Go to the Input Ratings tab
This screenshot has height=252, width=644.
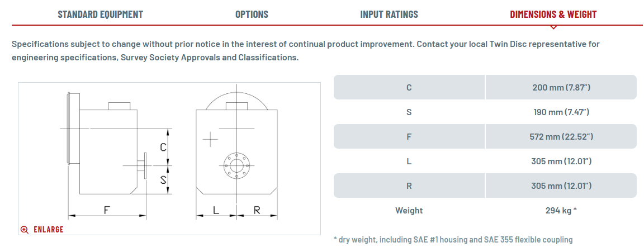click(389, 15)
